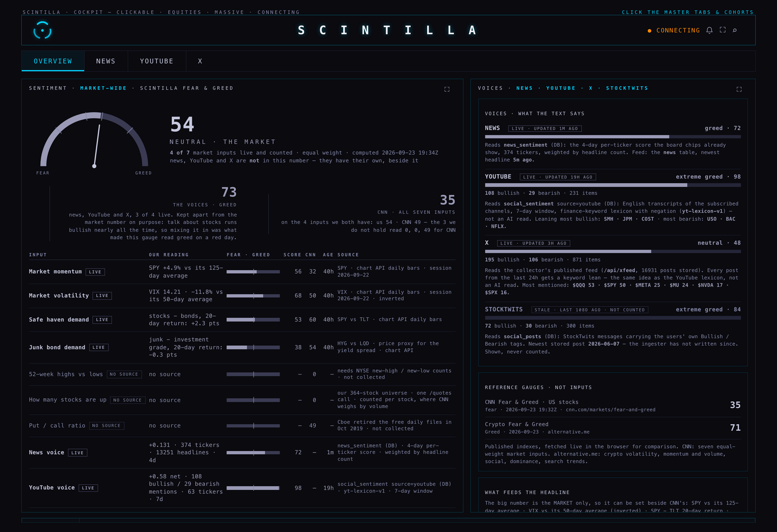This screenshot has width=777, height=532.
Task: Switch to the News tab
Action: pyautogui.click(x=106, y=61)
